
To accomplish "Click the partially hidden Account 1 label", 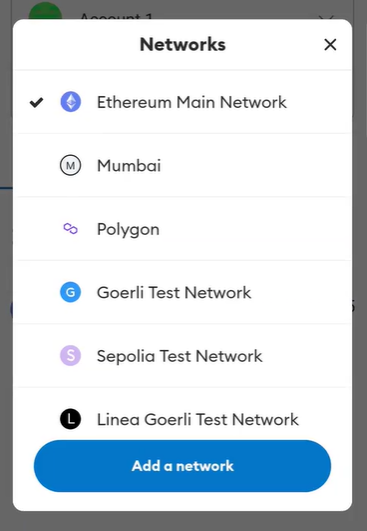I will pyautogui.click(x=116, y=16).
